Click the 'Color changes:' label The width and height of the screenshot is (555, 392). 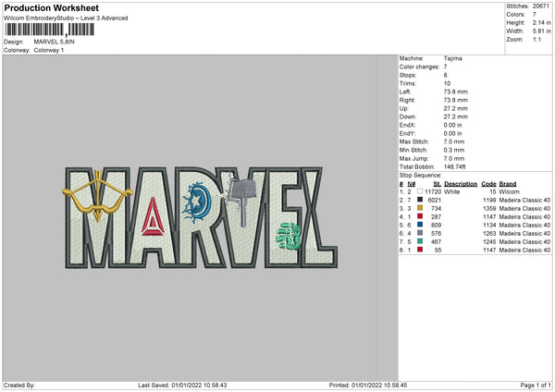(419, 67)
